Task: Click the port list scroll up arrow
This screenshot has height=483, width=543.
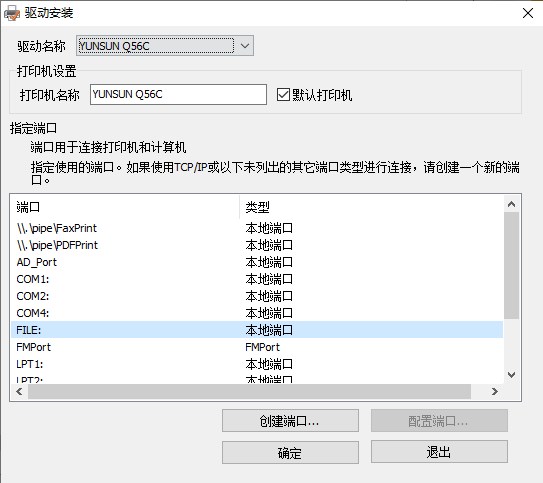Action: click(511, 204)
